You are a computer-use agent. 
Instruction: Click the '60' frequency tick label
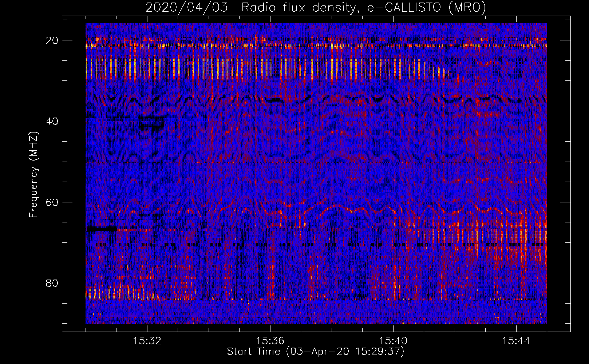click(x=52, y=202)
